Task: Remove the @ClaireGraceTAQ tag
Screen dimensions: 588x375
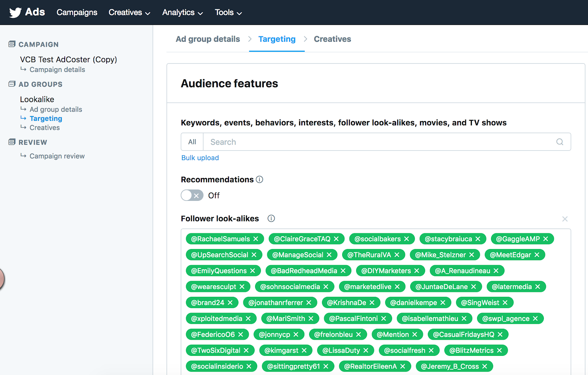Action: point(336,239)
